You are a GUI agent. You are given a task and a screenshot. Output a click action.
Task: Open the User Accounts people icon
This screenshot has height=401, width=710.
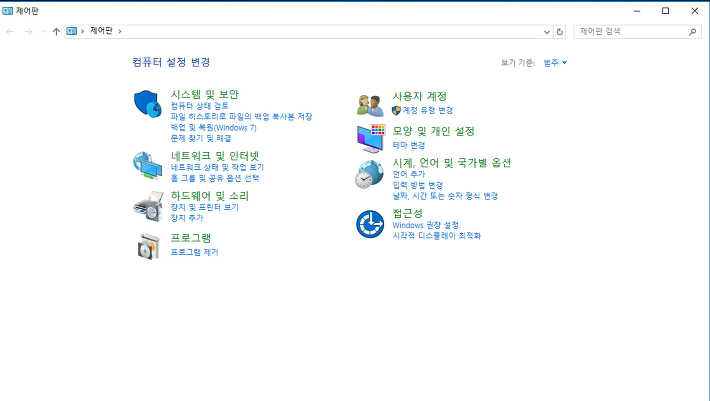coord(370,105)
